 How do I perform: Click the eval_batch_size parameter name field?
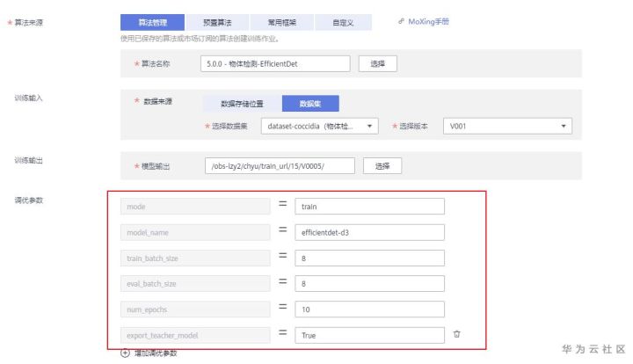tap(195, 284)
